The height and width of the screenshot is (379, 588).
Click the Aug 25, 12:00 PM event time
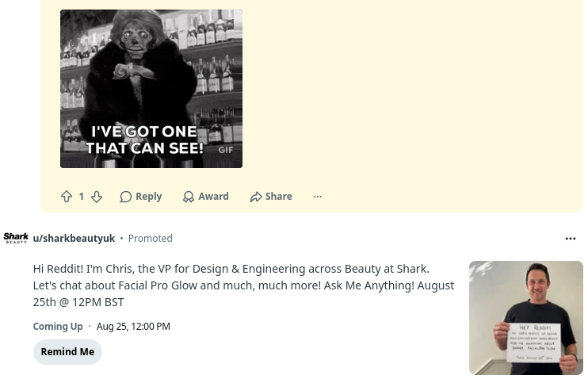(133, 327)
